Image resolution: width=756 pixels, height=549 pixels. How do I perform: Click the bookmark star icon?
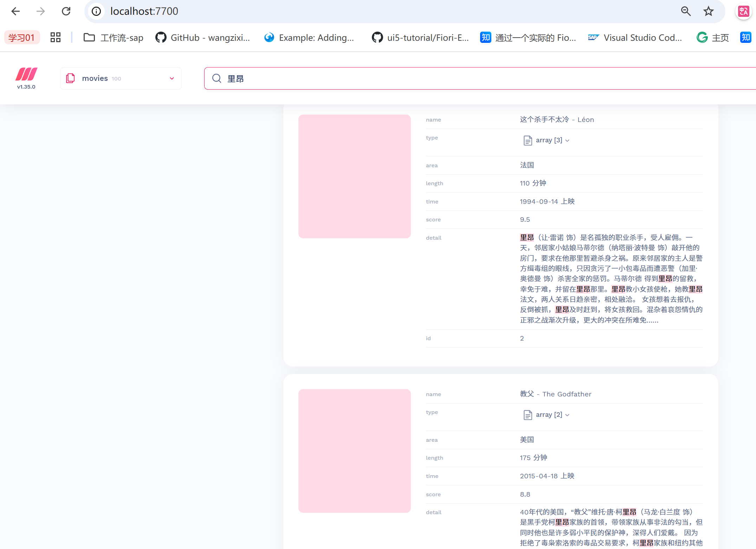point(708,11)
